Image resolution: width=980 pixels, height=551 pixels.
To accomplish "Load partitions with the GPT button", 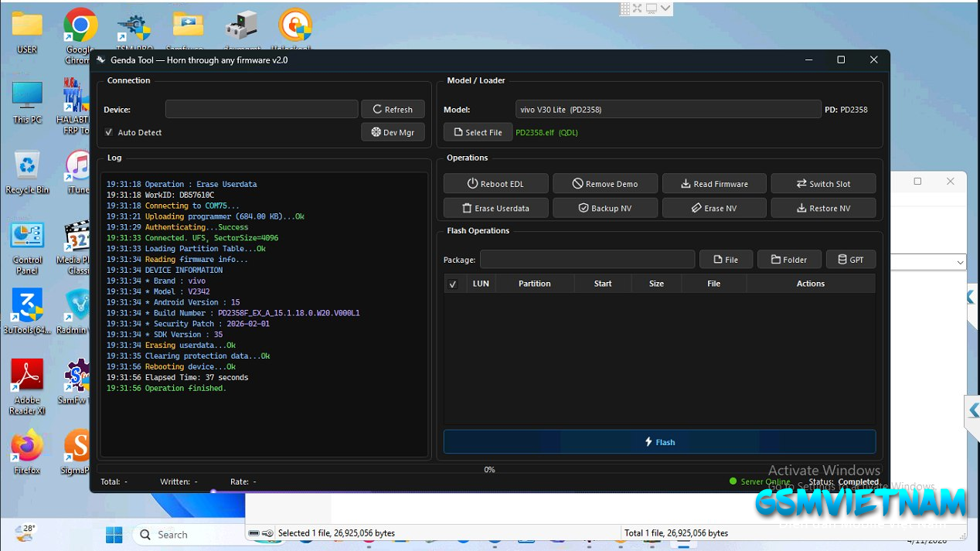I will point(851,260).
